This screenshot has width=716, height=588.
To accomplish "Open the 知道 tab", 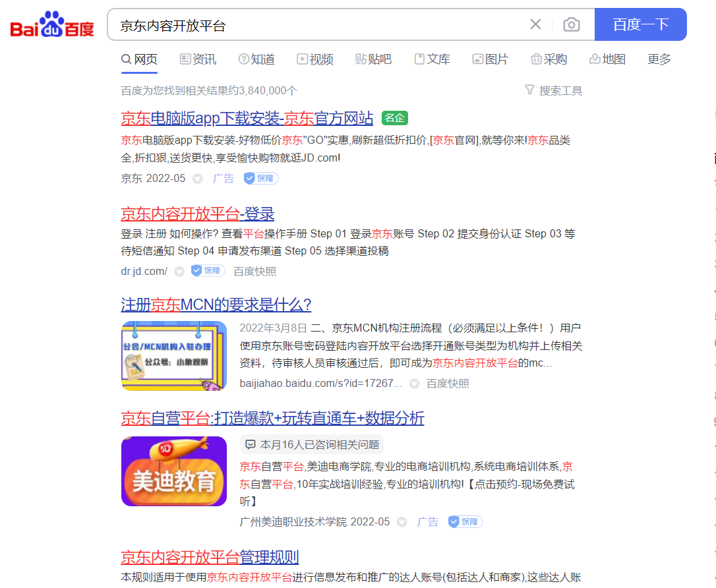I will [x=256, y=59].
